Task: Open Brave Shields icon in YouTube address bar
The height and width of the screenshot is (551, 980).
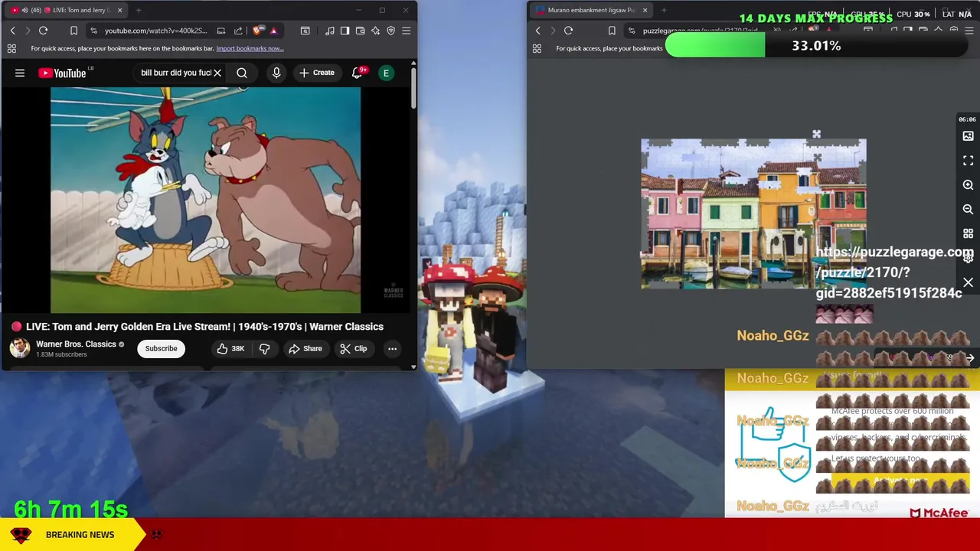Action: [257, 31]
